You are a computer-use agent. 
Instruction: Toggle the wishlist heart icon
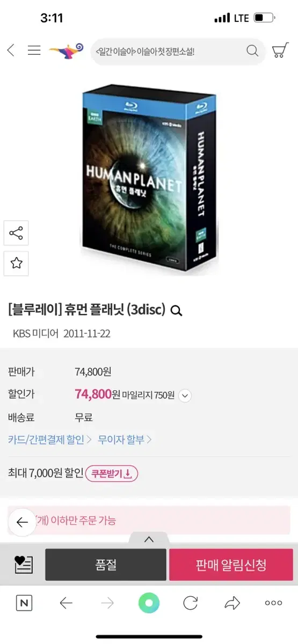[24, 564]
